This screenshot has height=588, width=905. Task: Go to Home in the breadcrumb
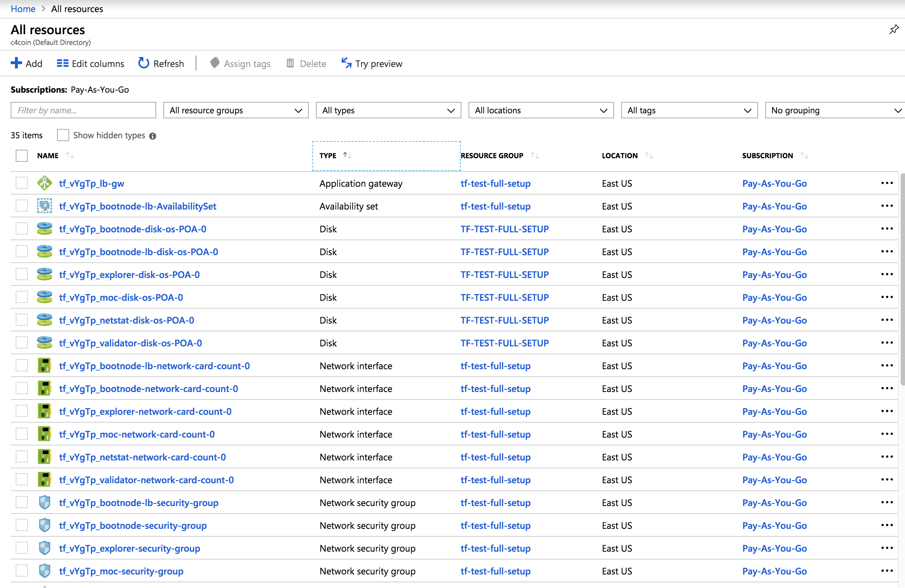coord(23,9)
